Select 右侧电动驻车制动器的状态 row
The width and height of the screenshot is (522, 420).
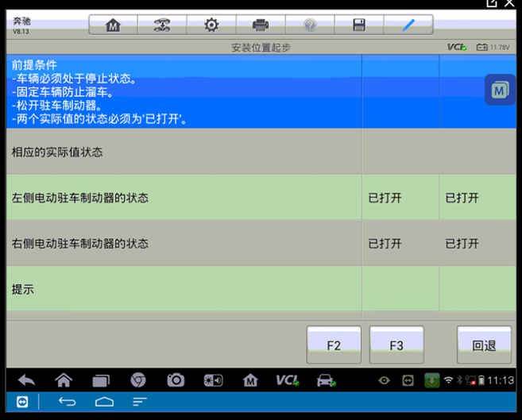(x=261, y=243)
